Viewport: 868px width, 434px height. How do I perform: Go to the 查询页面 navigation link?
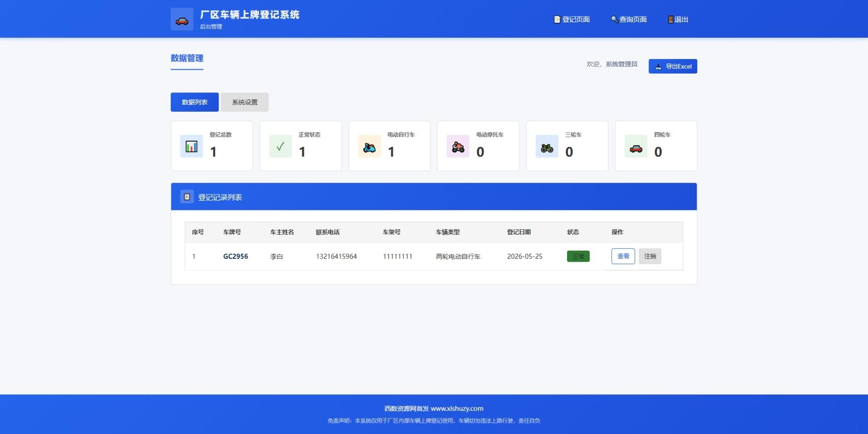[x=629, y=19]
